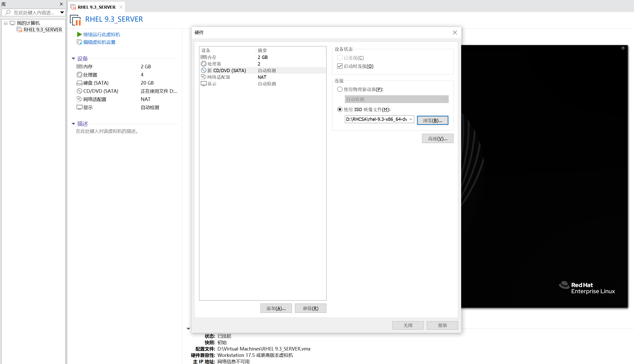Click the 硬盘 (SATA) disk icon
The width and height of the screenshot is (634, 364).
point(79,83)
